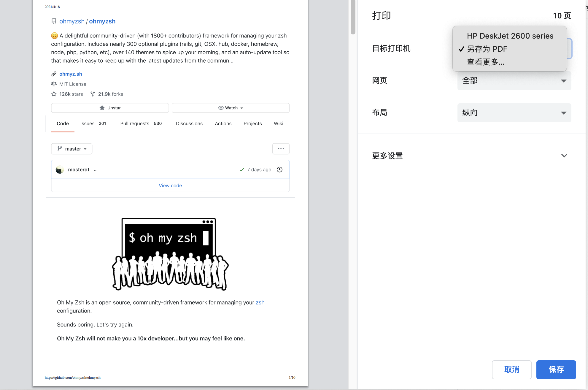588x390 pixels.
Task: Click the fork icon next to 21.9k forks
Action: click(x=93, y=94)
